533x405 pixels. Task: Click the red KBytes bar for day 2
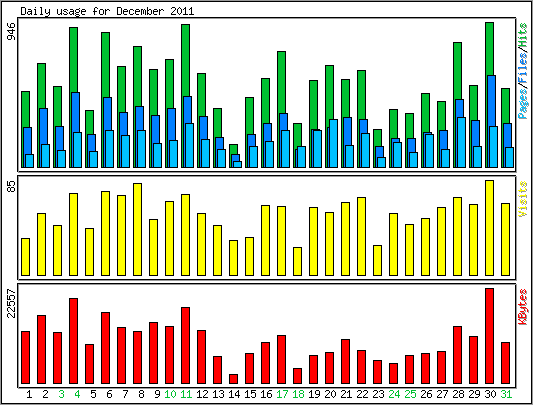[x=41, y=350]
